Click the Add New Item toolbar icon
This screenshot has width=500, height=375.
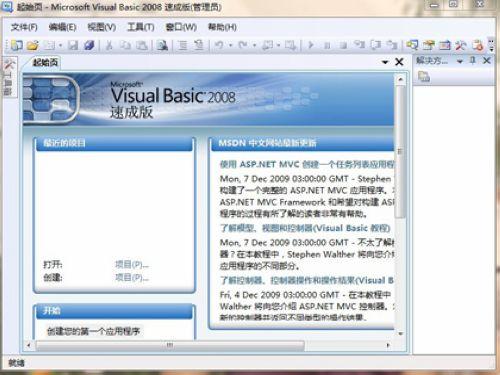pos(49,45)
